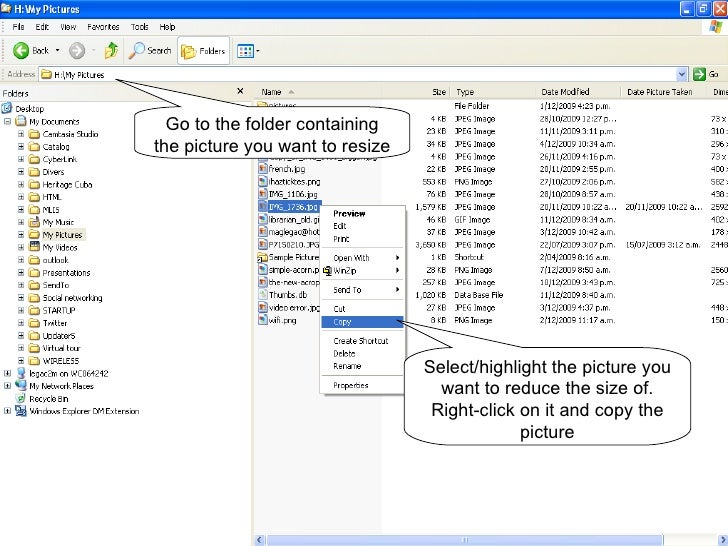Select the lhaztickites.png file name
The image size is (728, 546).
(x=294, y=182)
